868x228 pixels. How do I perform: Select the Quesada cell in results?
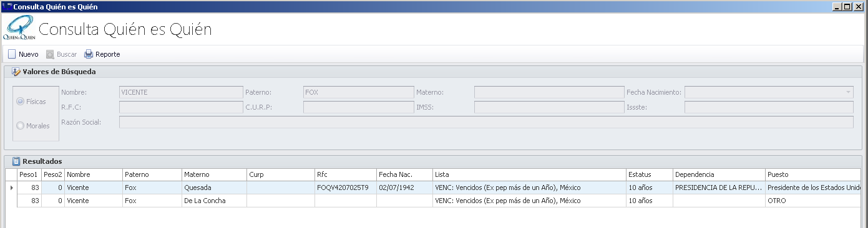click(214, 188)
